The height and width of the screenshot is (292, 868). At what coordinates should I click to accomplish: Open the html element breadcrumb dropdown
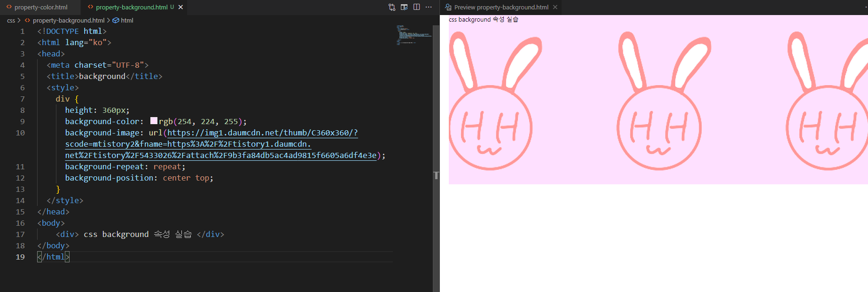click(x=127, y=20)
